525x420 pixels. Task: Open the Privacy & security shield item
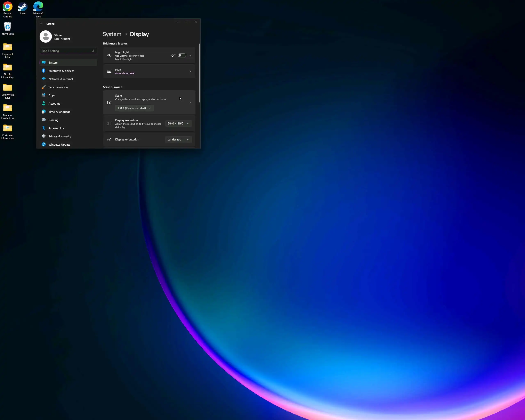[x=44, y=136]
